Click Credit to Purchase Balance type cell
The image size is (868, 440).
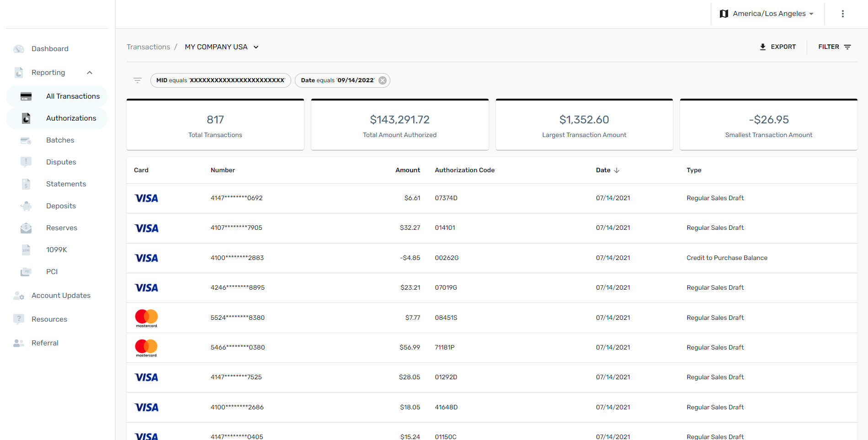(x=727, y=258)
